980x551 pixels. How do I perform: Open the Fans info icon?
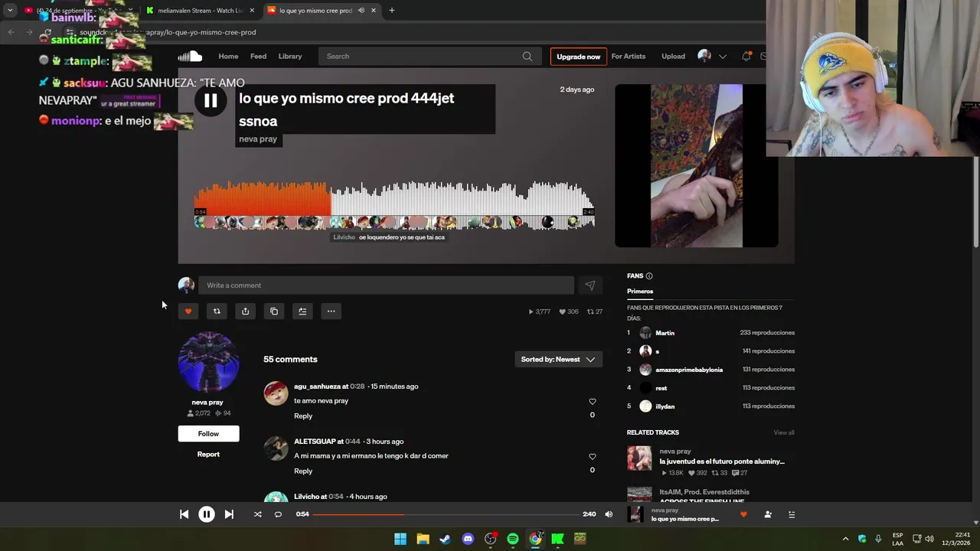tap(649, 276)
